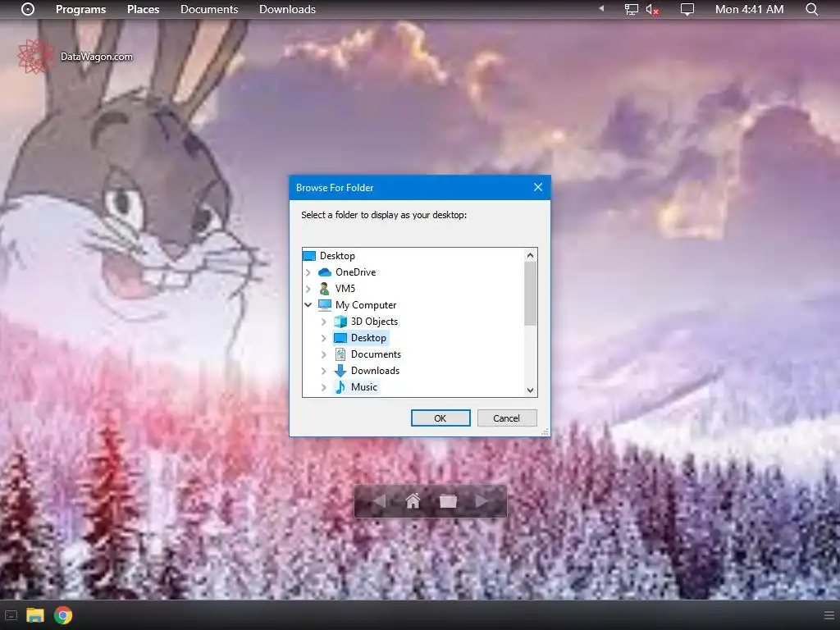Collapse the My Computer node
Screen dimensions: 840x630
308,305
